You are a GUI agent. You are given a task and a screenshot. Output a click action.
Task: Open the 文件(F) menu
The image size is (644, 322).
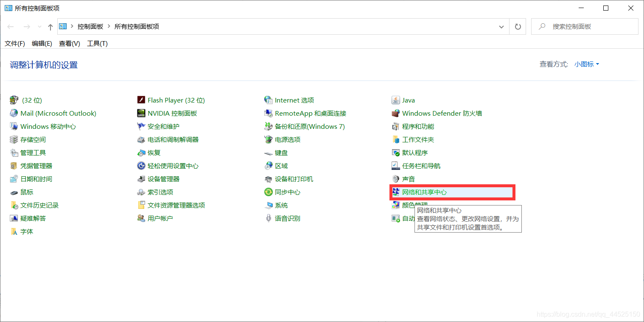[15, 43]
